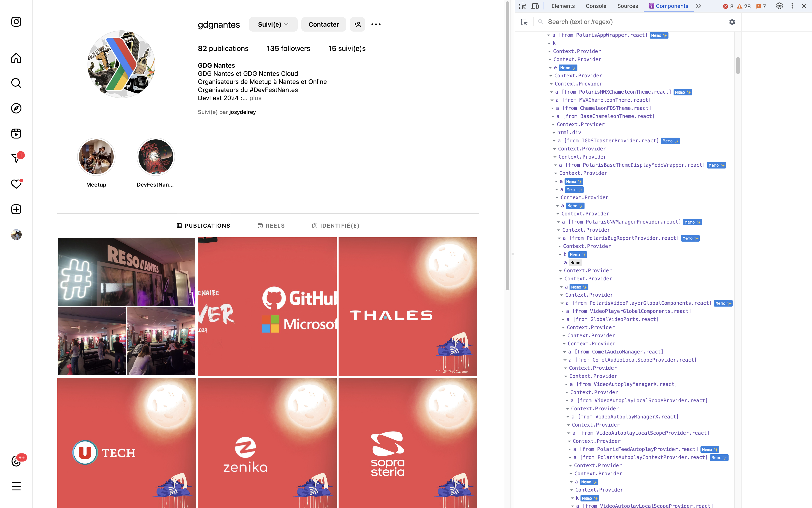This screenshot has width=812, height=508.
Task: Open Suivi(e) following dropdown
Action: click(273, 24)
